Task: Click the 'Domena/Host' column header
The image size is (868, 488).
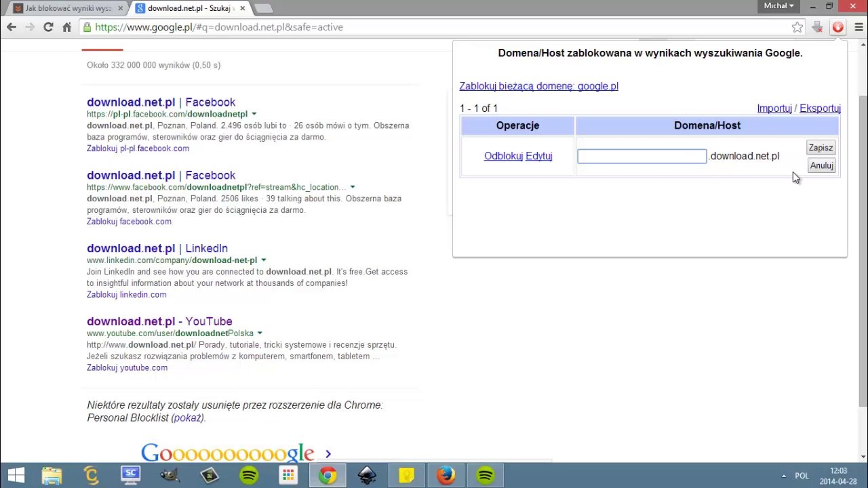Action: (x=707, y=125)
